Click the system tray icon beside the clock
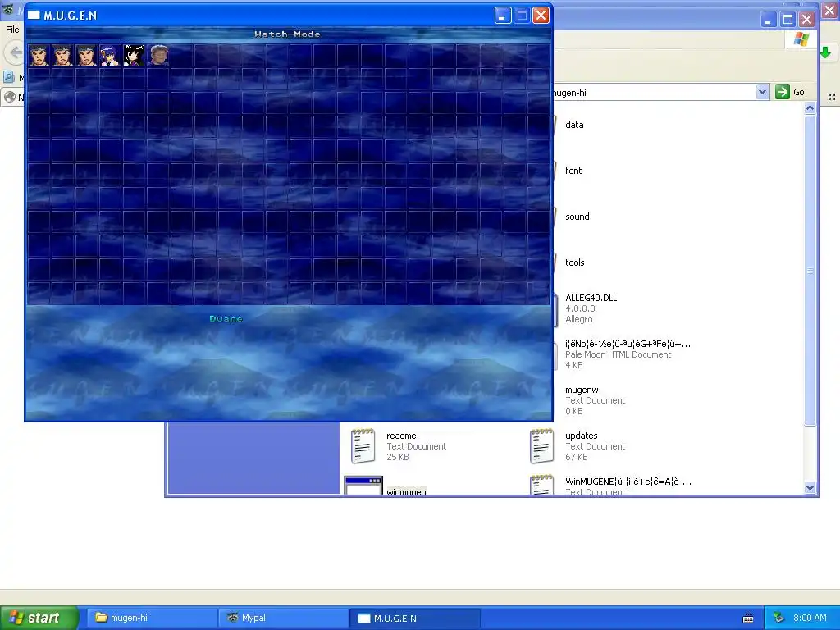The width and height of the screenshot is (840, 630). (778, 619)
